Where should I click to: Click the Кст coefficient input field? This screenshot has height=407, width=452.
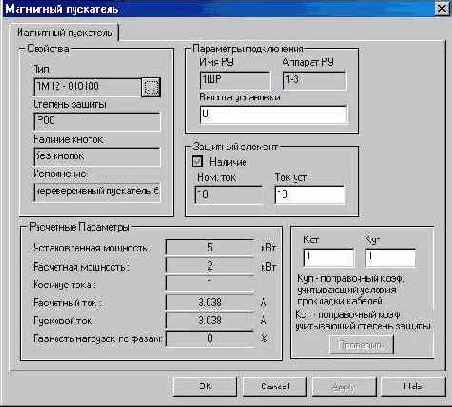tap(328, 258)
